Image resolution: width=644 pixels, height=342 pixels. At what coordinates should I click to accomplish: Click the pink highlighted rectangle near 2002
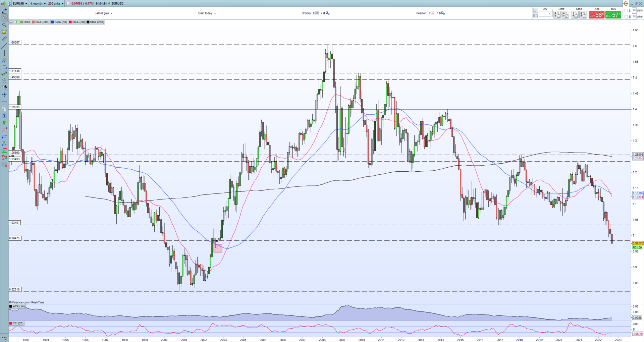(x=218, y=248)
